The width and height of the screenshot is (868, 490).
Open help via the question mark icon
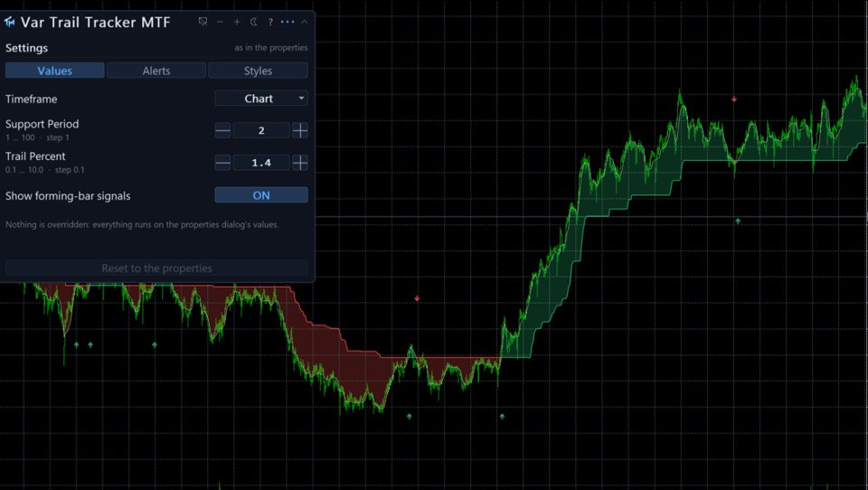click(x=270, y=22)
